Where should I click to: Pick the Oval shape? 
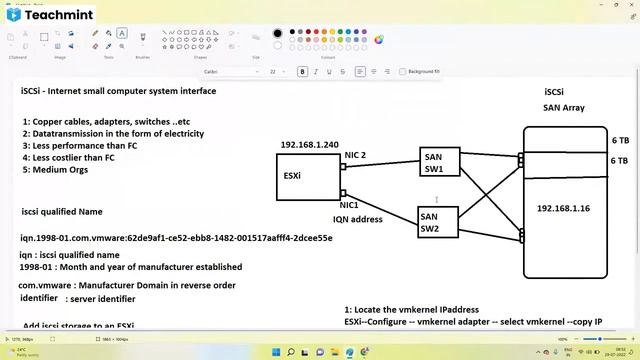click(179, 32)
